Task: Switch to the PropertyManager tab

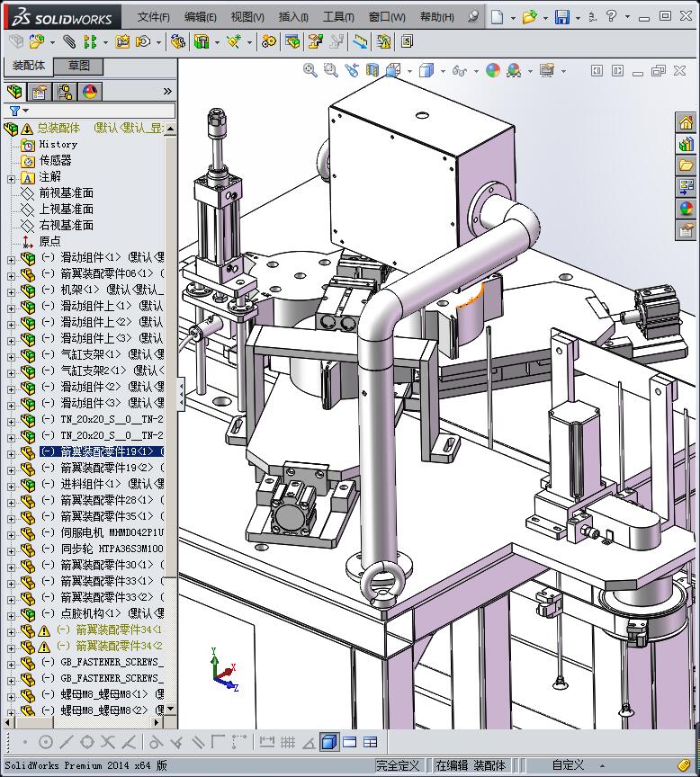Action: [40, 91]
